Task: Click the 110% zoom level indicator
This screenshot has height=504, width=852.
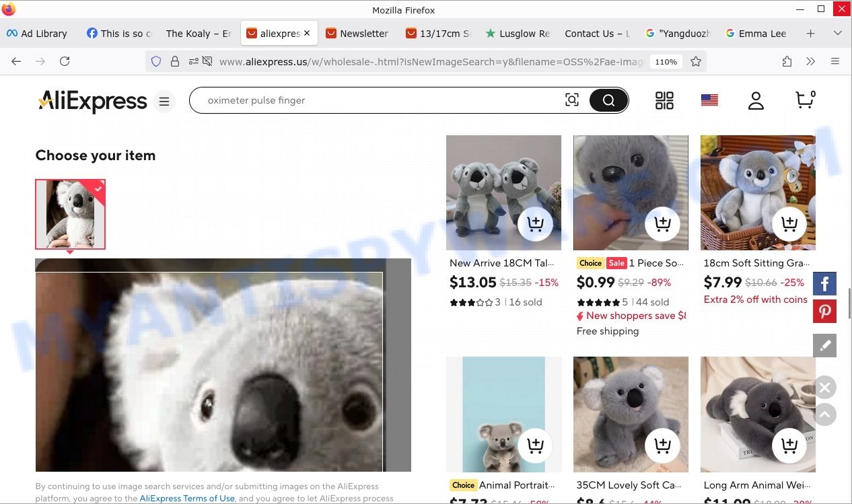Action: click(x=666, y=61)
